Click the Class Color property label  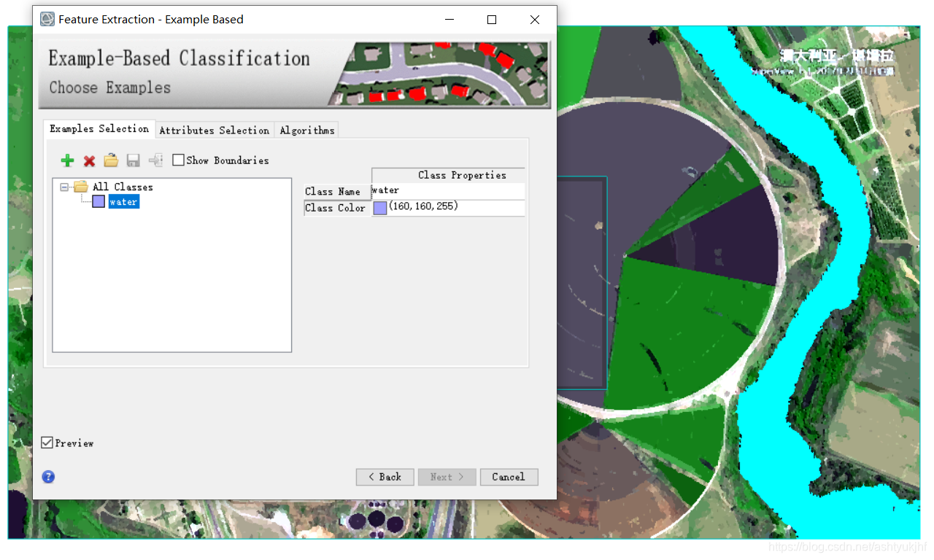pos(338,208)
